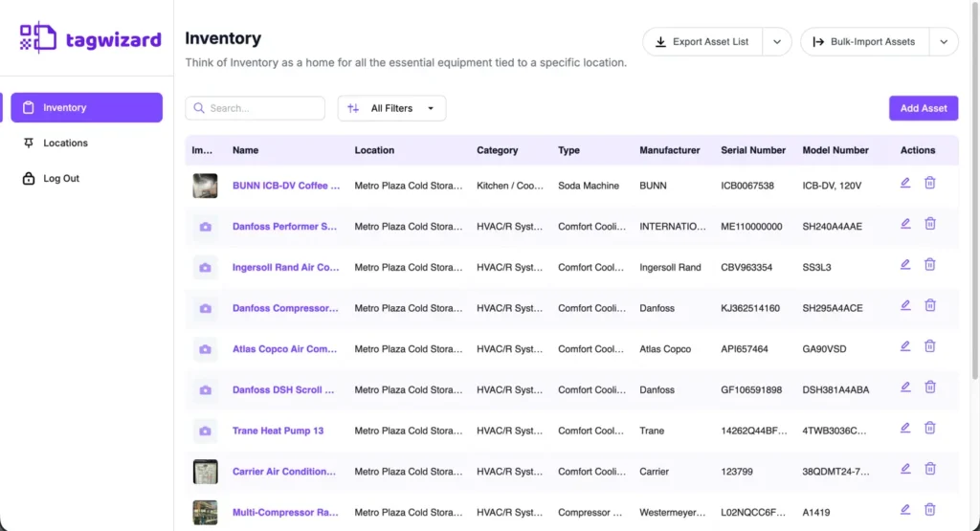Expand Export Asset List options chevron
The width and height of the screenshot is (980, 531).
coord(777,42)
